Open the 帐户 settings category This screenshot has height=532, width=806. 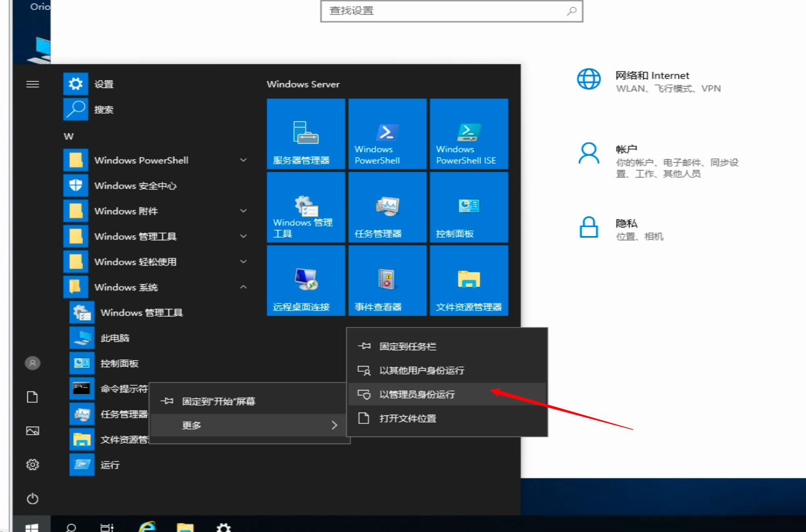tap(658, 161)
